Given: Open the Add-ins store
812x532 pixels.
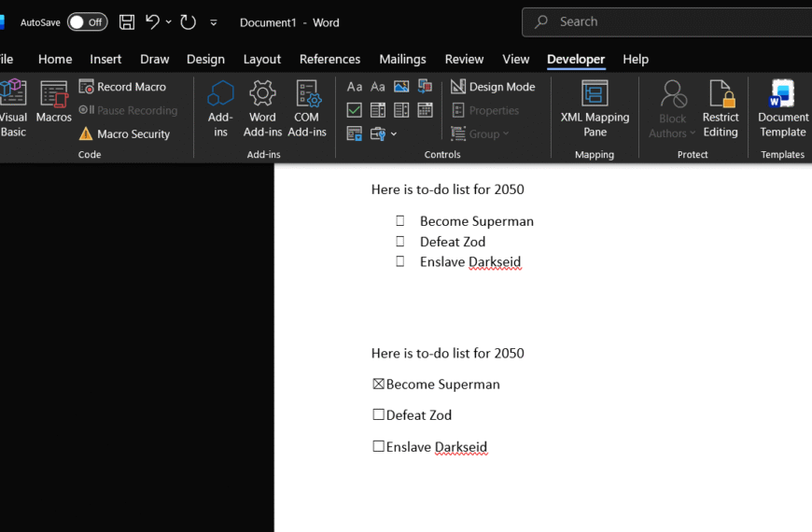Looking at the screenshot, I should (x=220, y=109).
